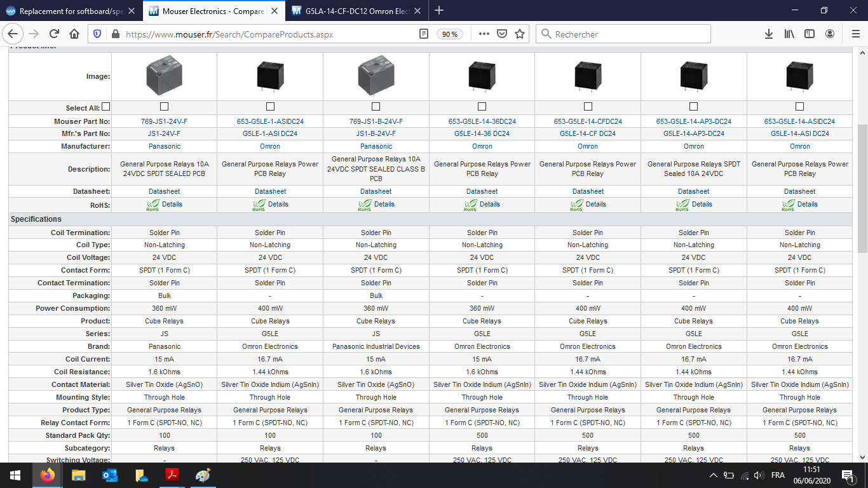Screen dimensions: 868x488
Task: Show hidden tray icons
Action: (x=713, y=475)
